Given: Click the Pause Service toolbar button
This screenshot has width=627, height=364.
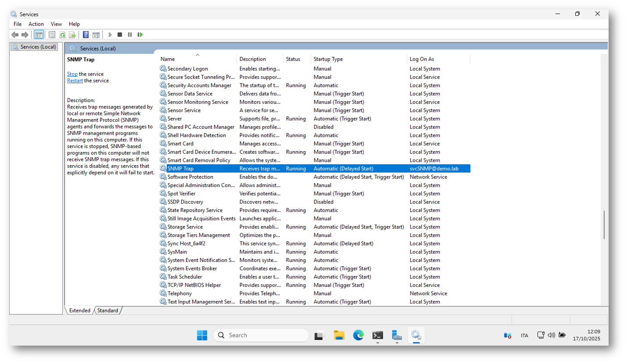Looking at the screenshot, I should (x=130, y=35).
